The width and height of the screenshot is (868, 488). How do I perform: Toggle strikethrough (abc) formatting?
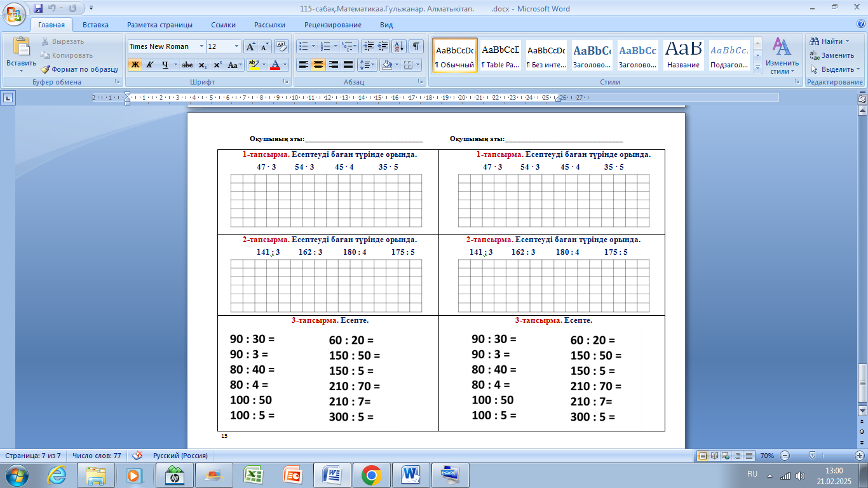tap(187, 65)
